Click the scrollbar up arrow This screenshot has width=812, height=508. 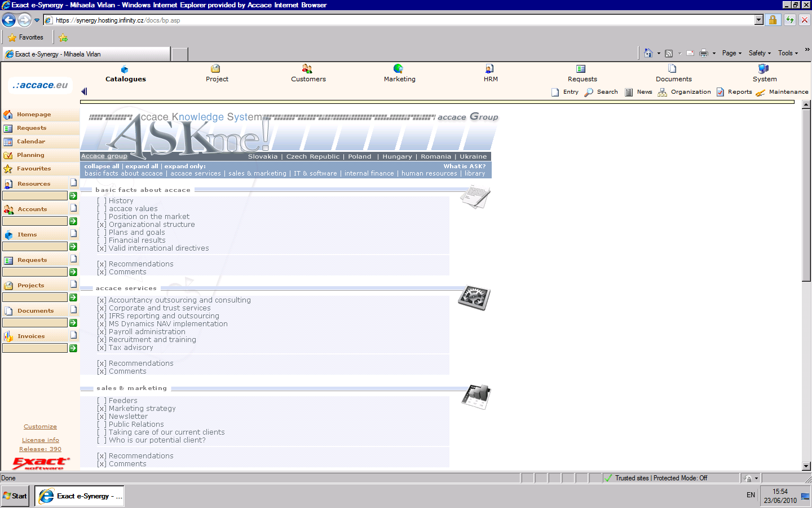(806, 105)
